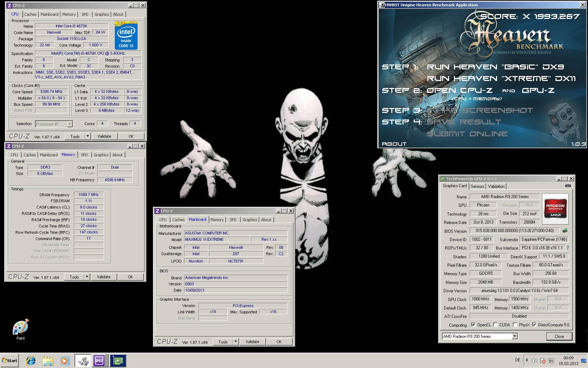Launch Internet Explorer from the taskbar

pos(31,361)
